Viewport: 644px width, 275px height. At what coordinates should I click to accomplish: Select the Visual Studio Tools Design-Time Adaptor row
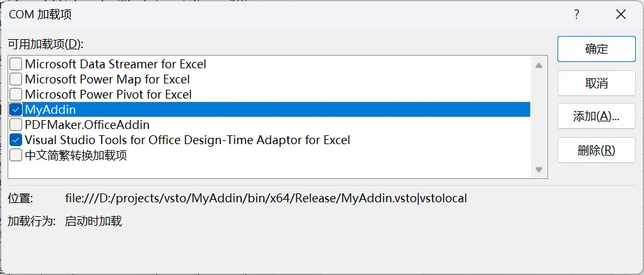[188, 140]
